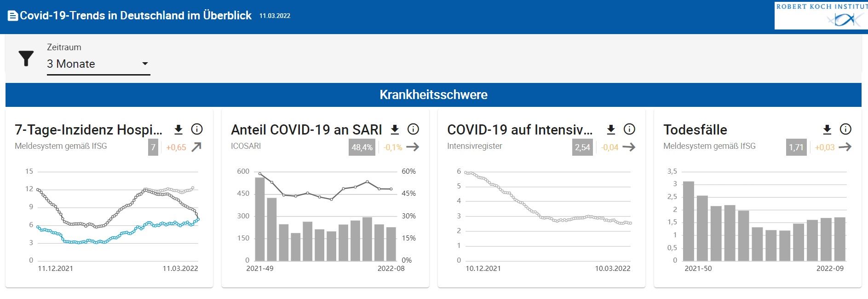Viewport: 868px width, 299px height.
Task: Click the Robert Koch Institut logo
Action: click(x=821, y=16)
